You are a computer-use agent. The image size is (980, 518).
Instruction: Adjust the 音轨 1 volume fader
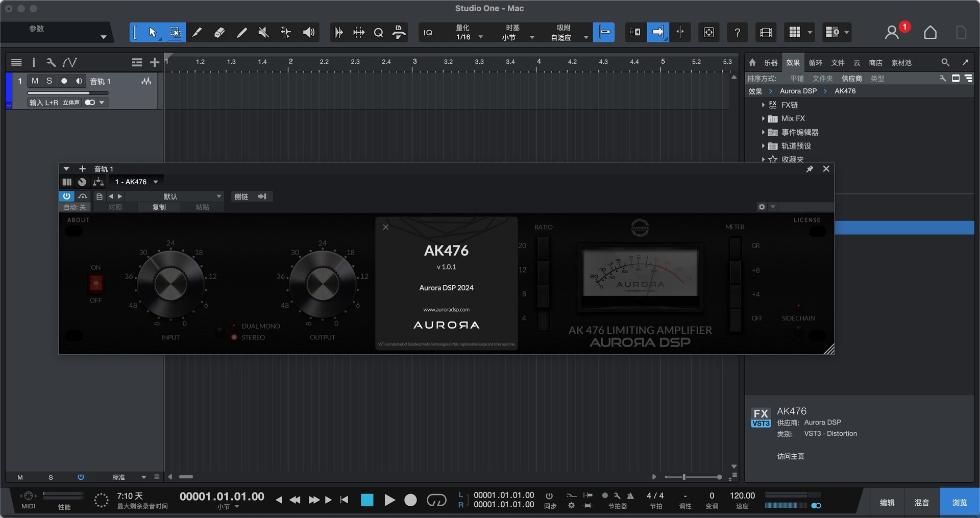(x=68, y=93)
